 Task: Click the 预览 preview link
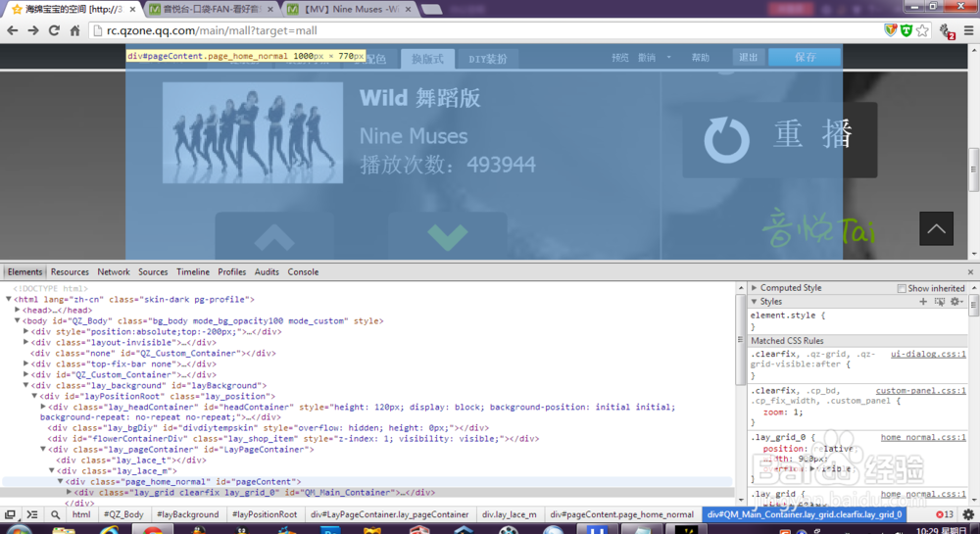(620, 58)
